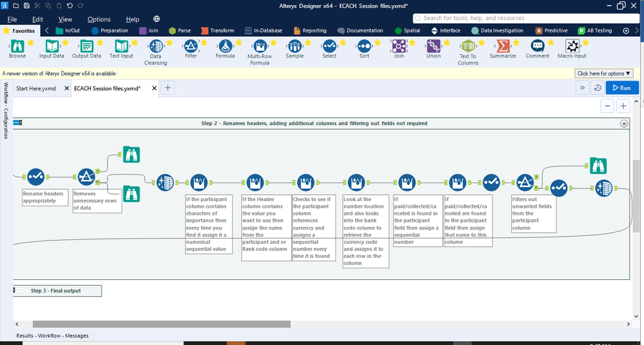Toggle favorite star on Summarize tool
The height and width of the screenshot is (345, 644).
516,43
